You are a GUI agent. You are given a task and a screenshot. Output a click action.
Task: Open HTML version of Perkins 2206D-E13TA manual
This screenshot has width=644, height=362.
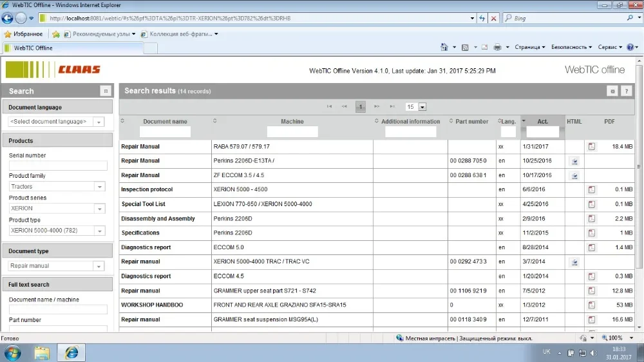pos(574,161)
